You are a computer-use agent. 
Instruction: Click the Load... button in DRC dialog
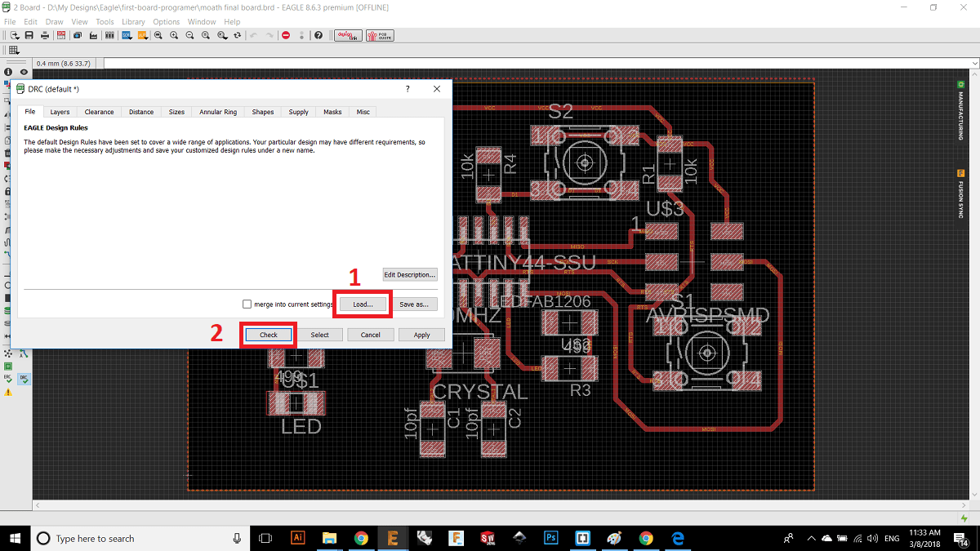pyautogui.click(x=363, y=304)
